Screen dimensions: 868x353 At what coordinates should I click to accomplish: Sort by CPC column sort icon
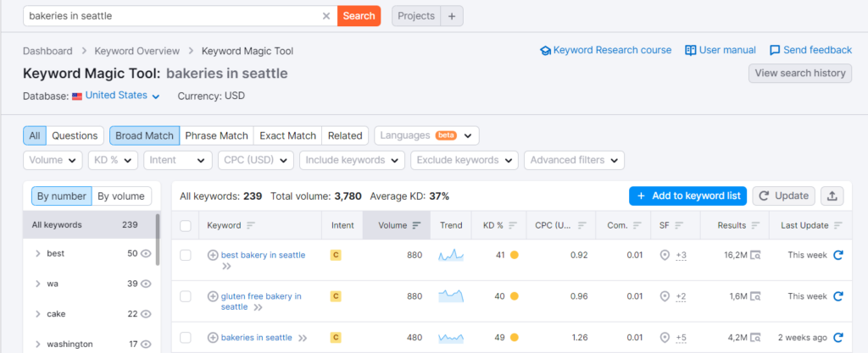pyautogui.click(x=581, y=225)
